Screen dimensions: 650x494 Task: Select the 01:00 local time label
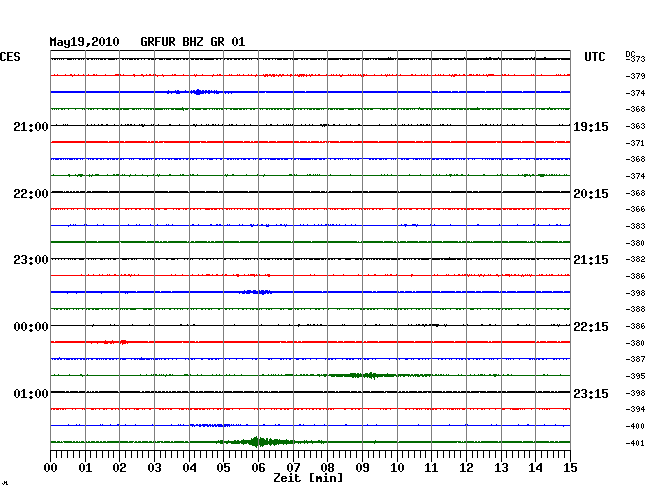[31, 393]
